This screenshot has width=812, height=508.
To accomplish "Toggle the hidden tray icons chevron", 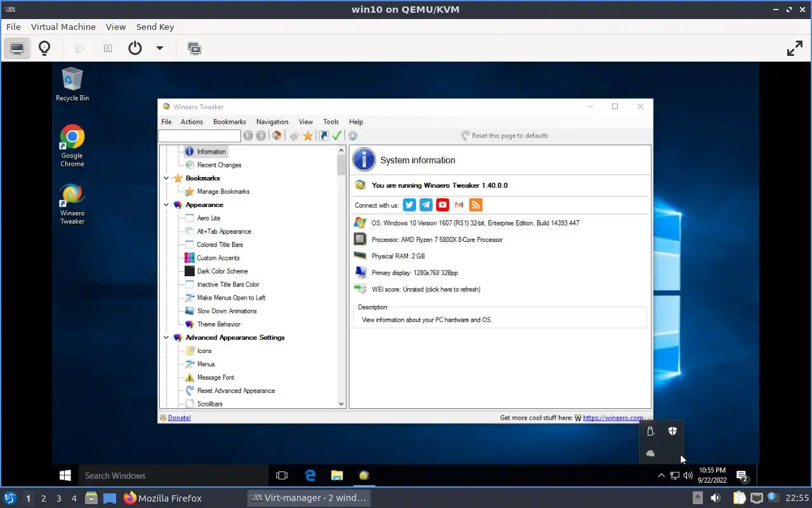I will 661,476.
